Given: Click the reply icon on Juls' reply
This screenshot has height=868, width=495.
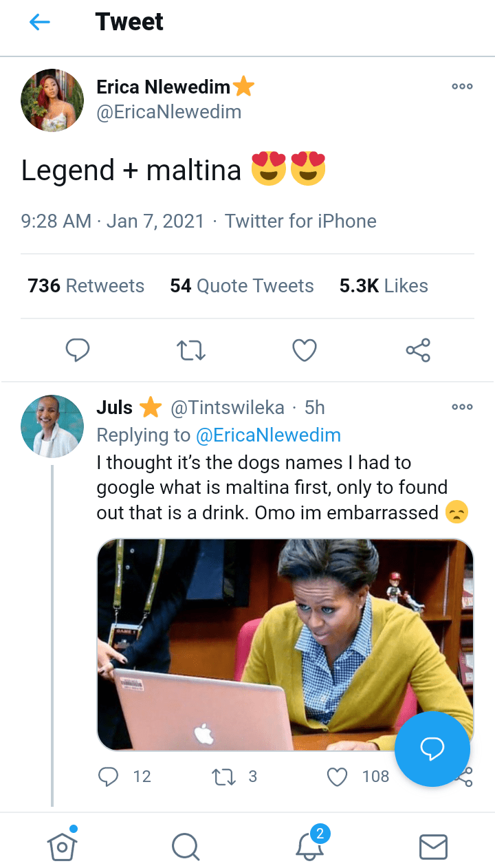Looking at the screenshot, I should pos(108,776).
